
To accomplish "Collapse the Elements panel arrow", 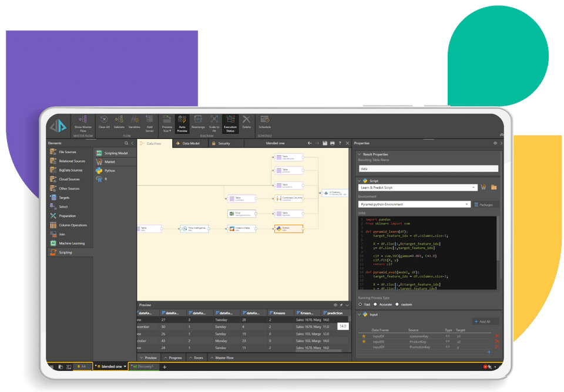I will [x=132, y=143].
